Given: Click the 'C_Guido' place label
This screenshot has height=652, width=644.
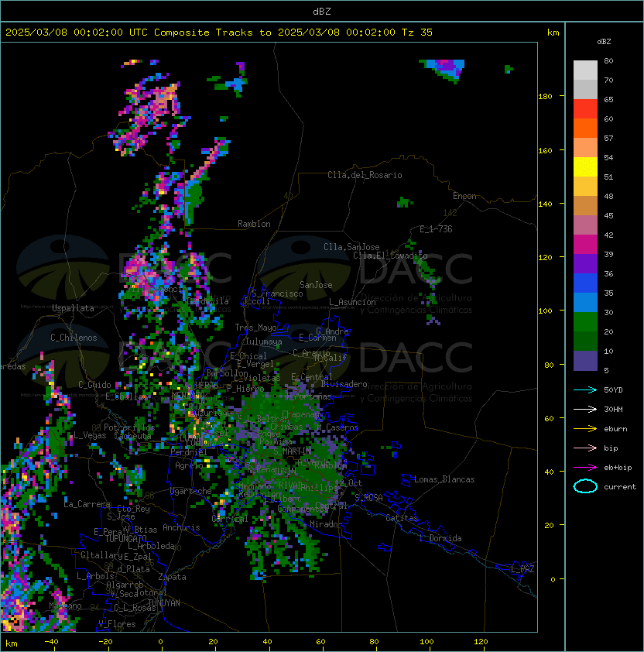Looking at the screenshot, I should pyautogui.click(x=94, y=385).
